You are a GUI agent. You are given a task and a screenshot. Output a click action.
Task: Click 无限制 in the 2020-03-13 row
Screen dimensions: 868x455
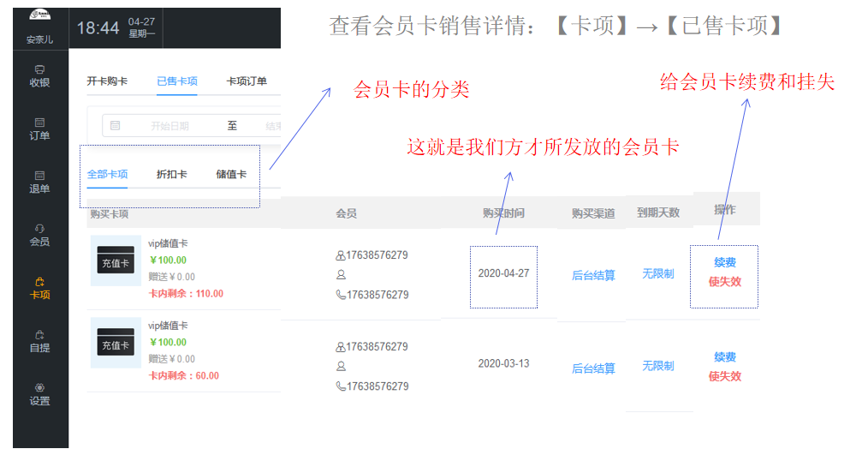(657, 366)
